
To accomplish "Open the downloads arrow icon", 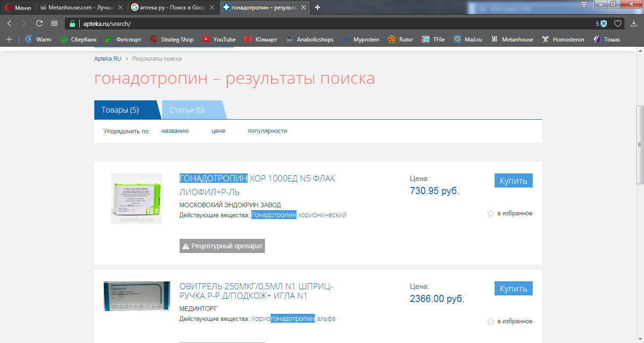I will [x=634, y=24].
